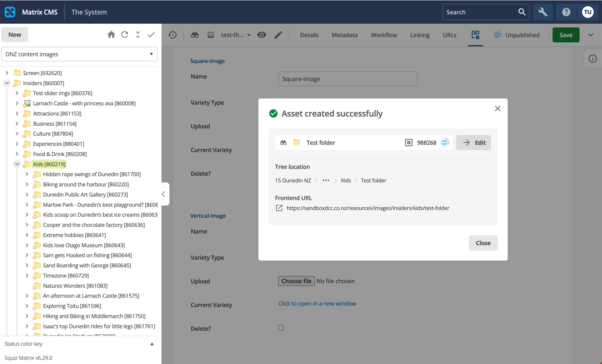Switch to the Linking tab
This screenshot has height=364, width=602.
pos(419,35)
